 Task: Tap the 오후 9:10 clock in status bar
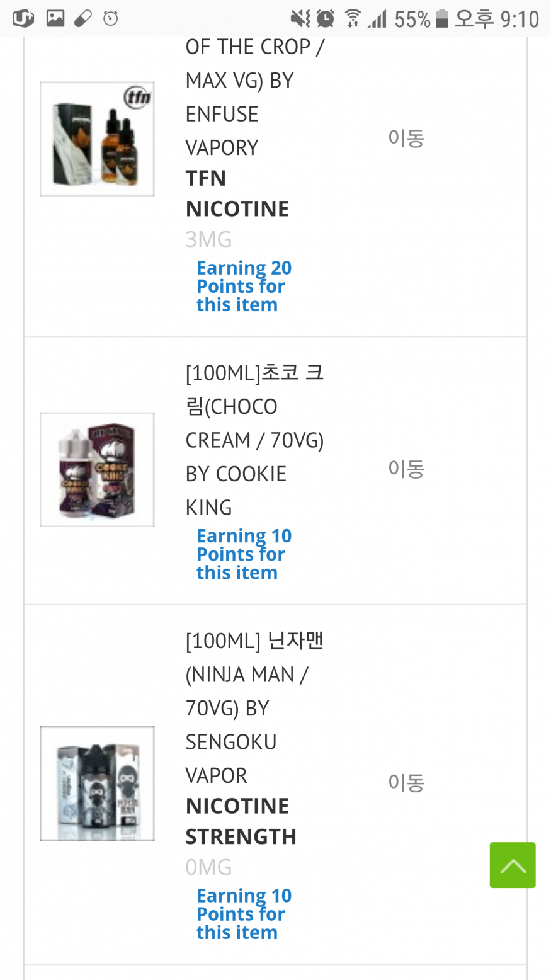tap(497, 19)
